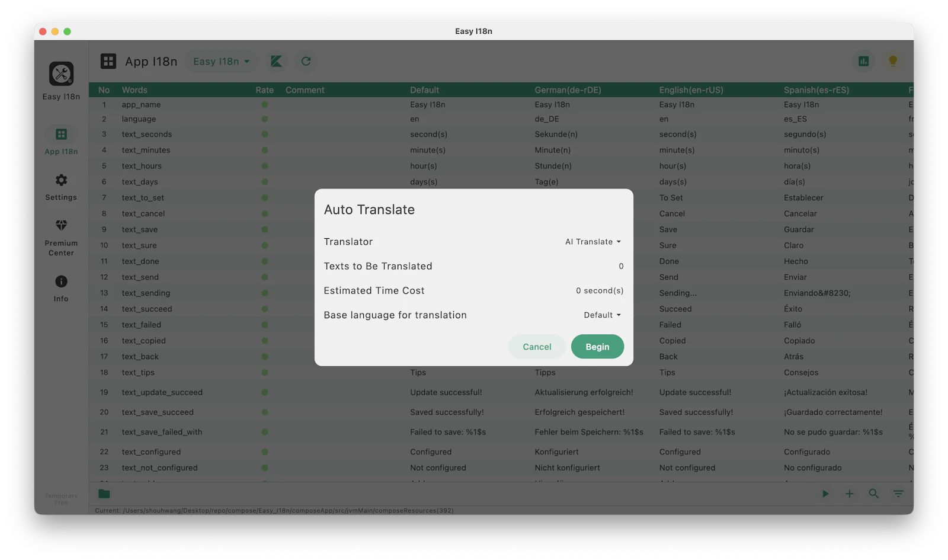This screenshot has height=560, width=948.
Task: Click the 'Temporary Free' sidebar label
Action: (x=61, y=500)
